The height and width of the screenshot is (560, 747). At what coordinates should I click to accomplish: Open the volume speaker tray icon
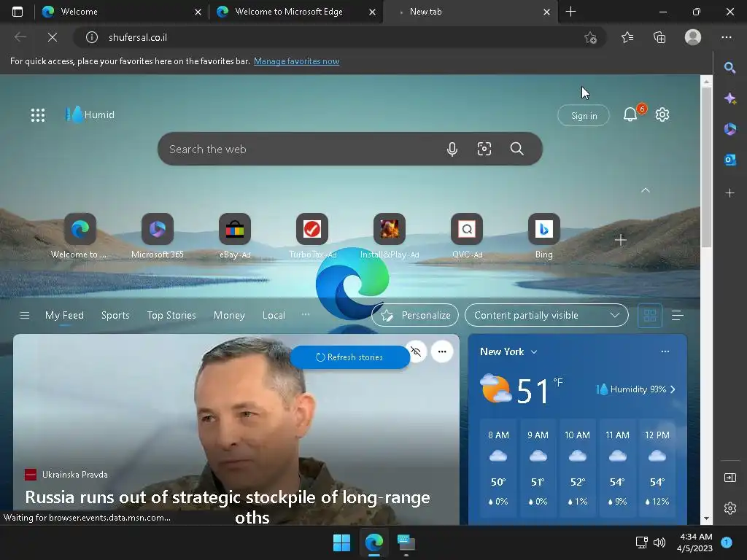coord(659,542)
